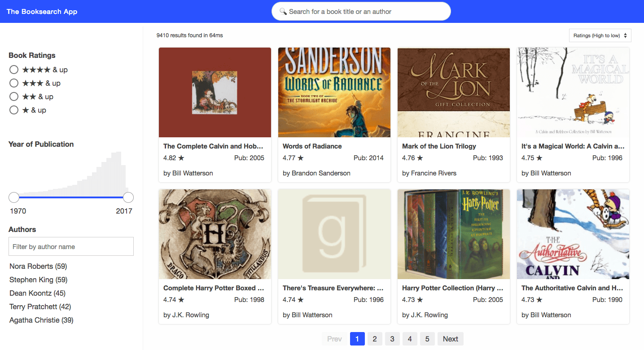Click the Next pagination button
The height and width of the screenshot is (350, 644).
[x=450, y=339]
